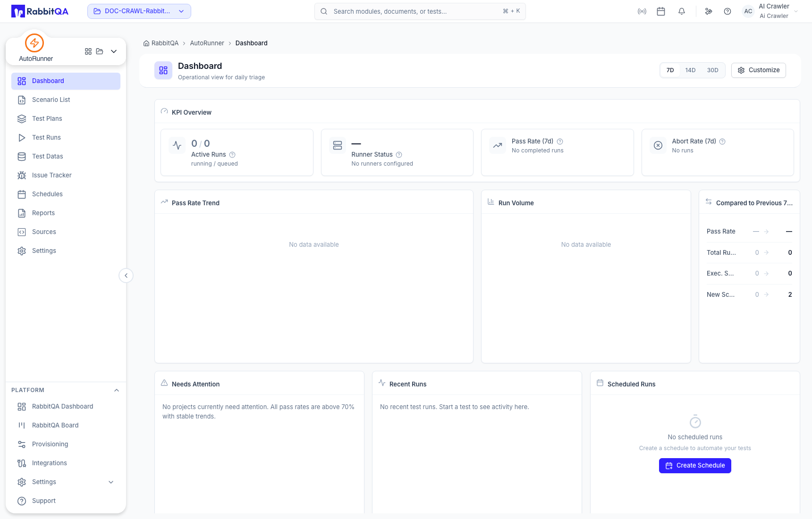Viewport: 812px width, 519px height.
Task: Open Issue Tracker in the sidebar
Action: [66, 176]
